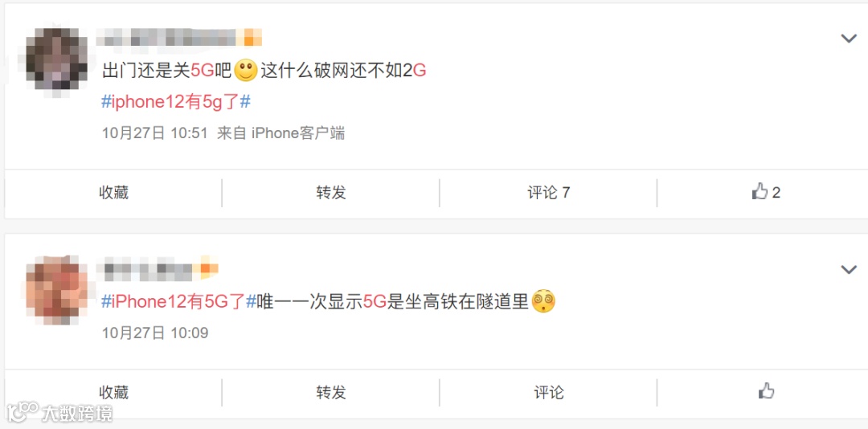Click the dizzy-eyed emoji in second post
Screen dimensions: 868x429
(x=543, y=301)
